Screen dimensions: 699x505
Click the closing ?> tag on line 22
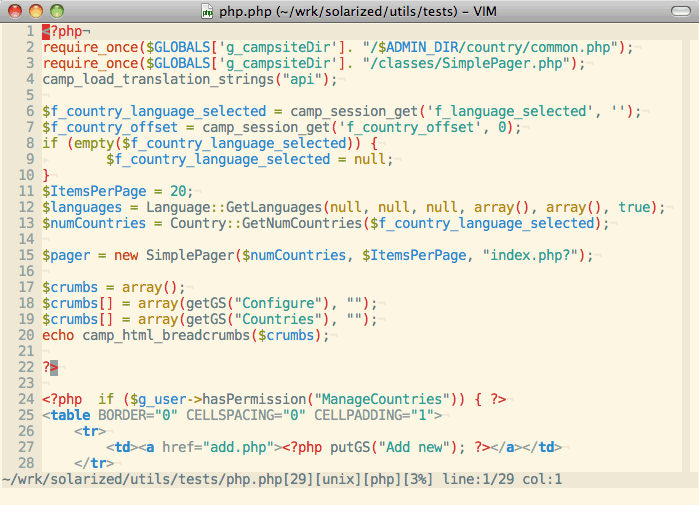pos(50,367)
